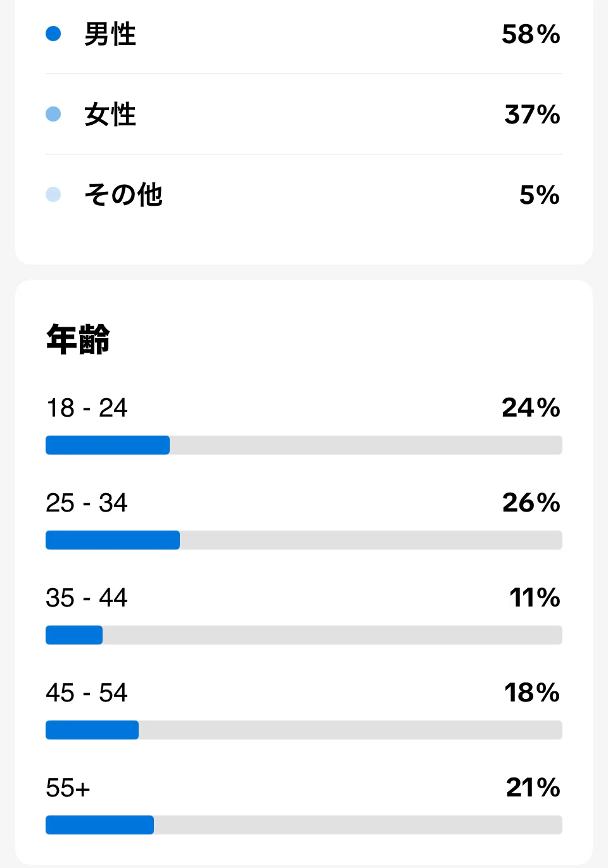Screen dimensions: 608x868
Task: Select the 18 - 24 age label
Action: pyautogui.click(x=87, y=408)
